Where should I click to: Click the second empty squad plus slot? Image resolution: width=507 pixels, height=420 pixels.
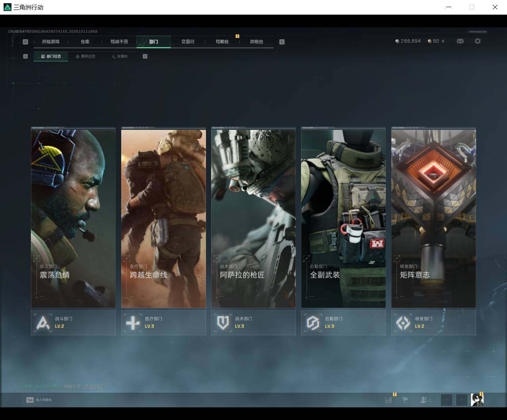tap(462, 400)
